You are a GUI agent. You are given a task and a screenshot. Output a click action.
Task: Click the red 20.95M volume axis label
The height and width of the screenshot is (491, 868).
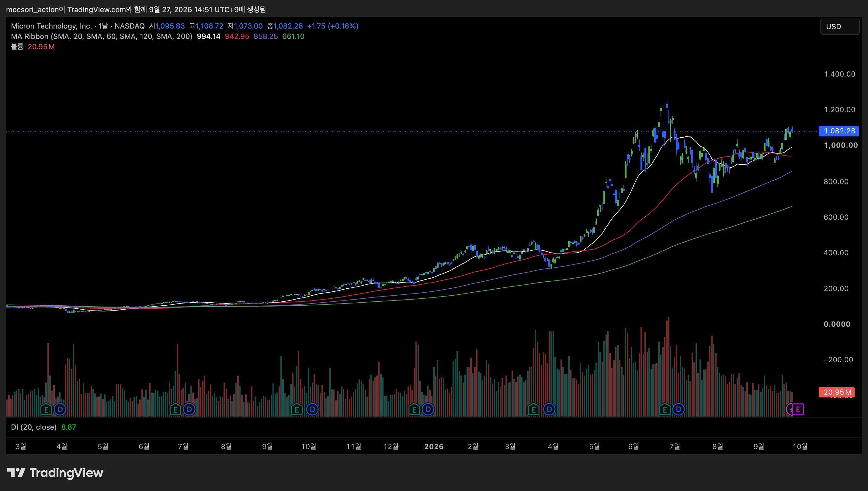[837, 392]
